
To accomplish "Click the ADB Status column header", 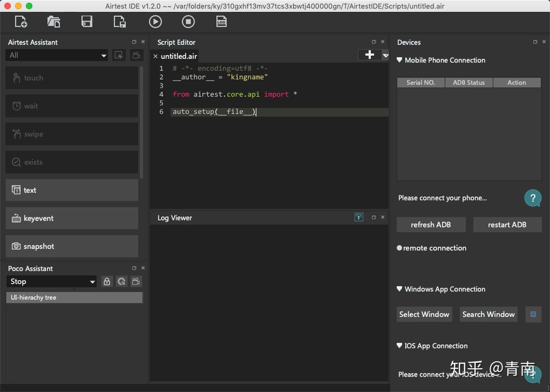I will 469,83.
